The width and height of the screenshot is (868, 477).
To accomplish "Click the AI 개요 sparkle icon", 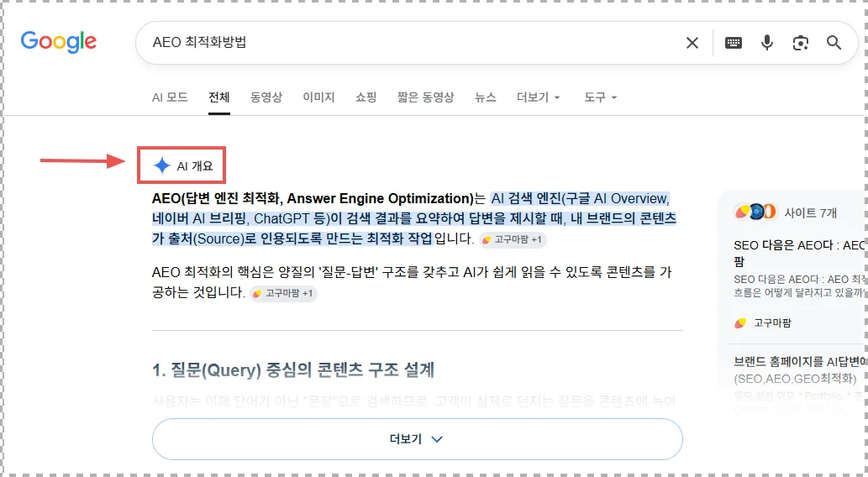I will pos(161,165).
